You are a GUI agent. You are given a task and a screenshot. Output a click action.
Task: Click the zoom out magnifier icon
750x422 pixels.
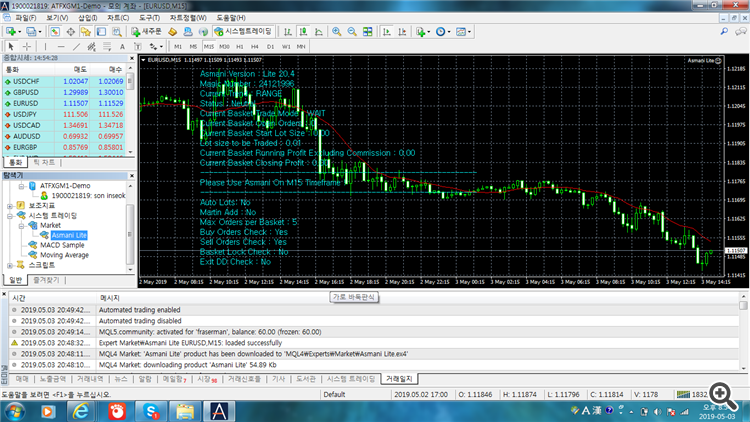(x=352, y=32)
